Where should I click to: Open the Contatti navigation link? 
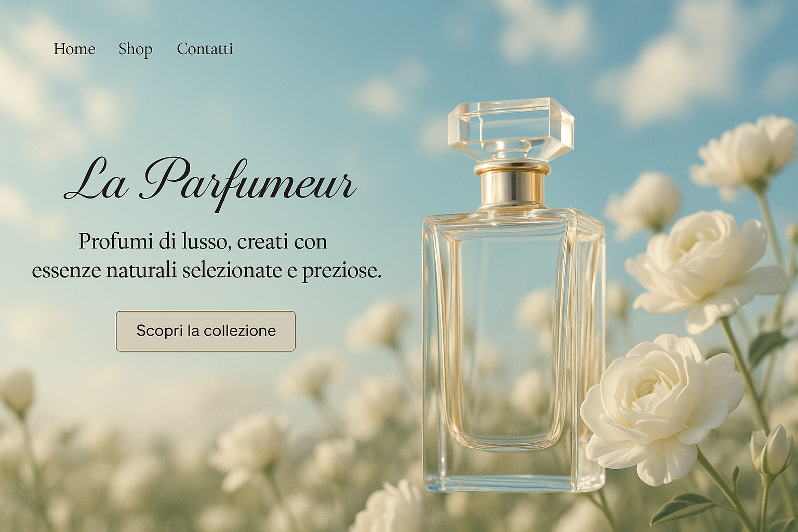coord(205,49)
